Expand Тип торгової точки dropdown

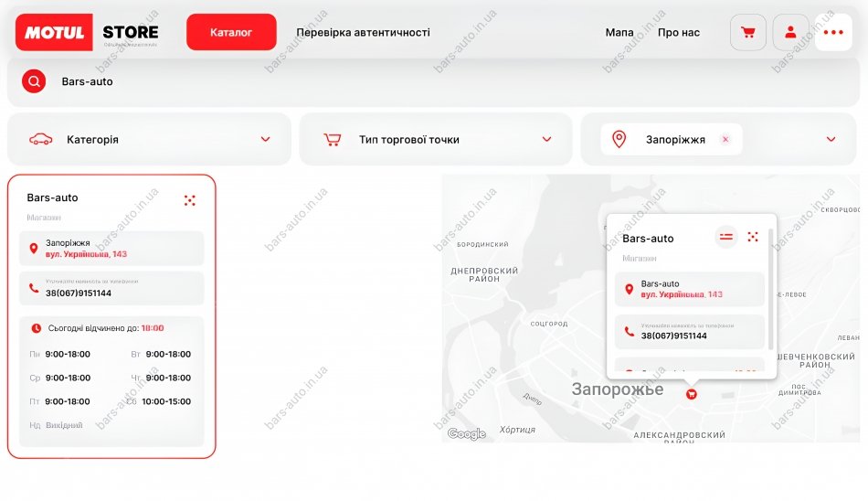pyautogui.click(x=436, y=139)
